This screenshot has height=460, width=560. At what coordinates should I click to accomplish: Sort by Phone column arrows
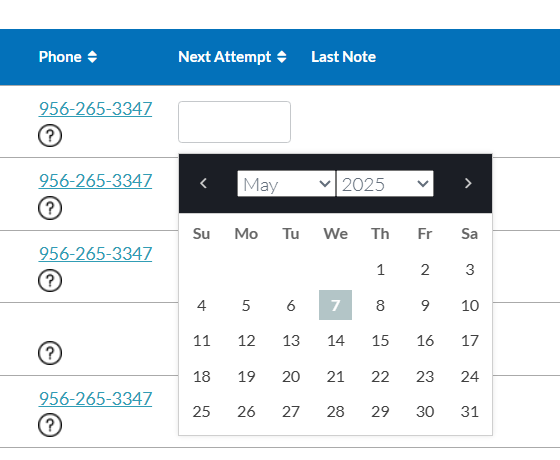click(x=92, y=57)
